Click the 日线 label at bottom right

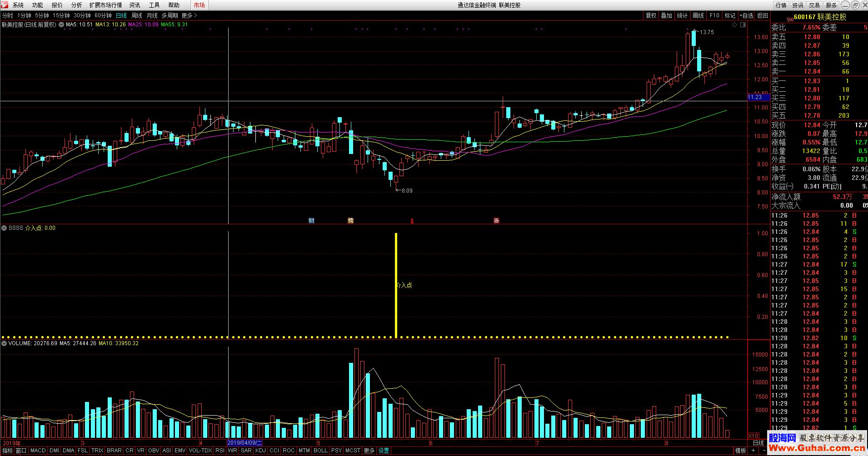(x=758, y=443)
